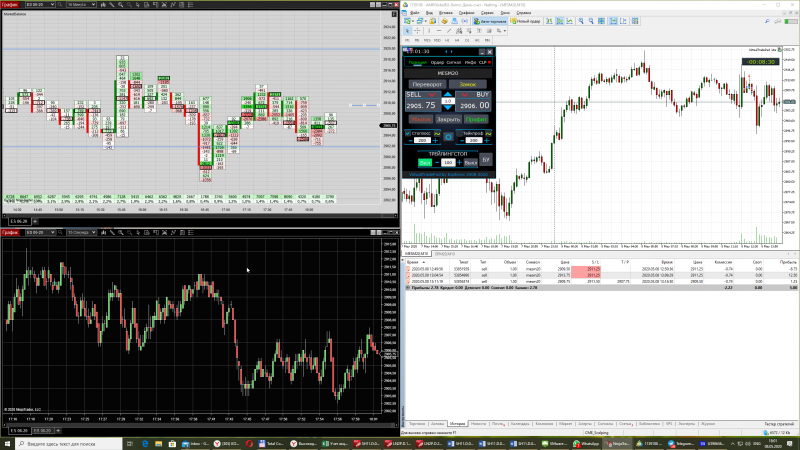Enable trailing stop with Вкл button

coord(425,163)
